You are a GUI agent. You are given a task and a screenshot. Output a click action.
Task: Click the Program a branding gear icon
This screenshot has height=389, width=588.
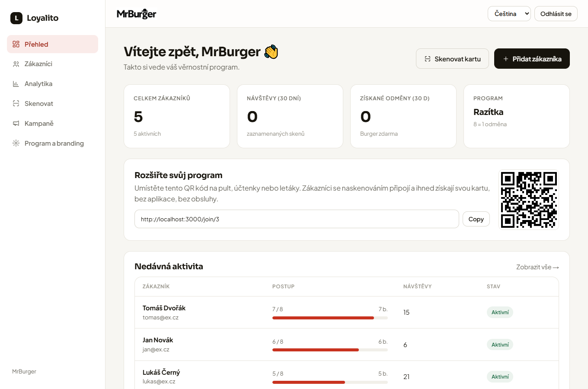(x=16, y=143)
